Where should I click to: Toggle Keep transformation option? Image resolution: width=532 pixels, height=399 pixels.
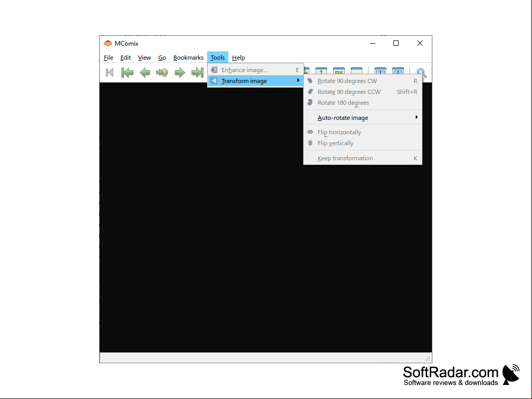pyautogui.click(x=363, y=158)
